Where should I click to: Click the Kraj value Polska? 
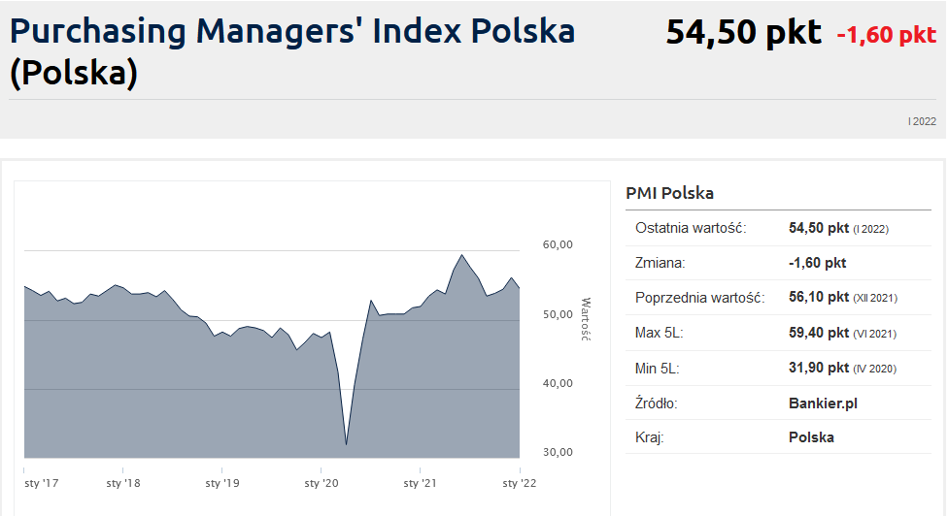tap(811, 437)
